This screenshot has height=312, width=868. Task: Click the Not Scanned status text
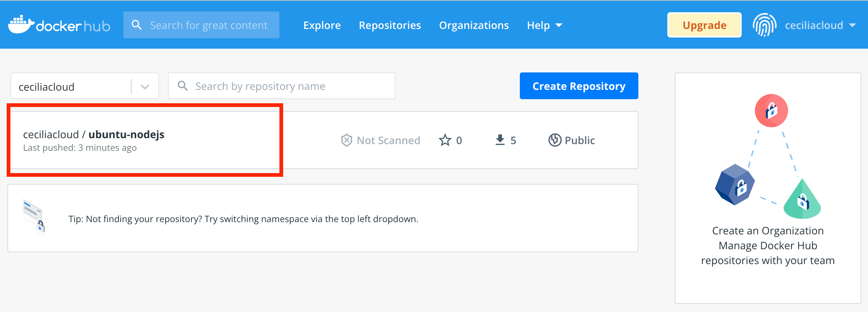(x=388, y=140)
